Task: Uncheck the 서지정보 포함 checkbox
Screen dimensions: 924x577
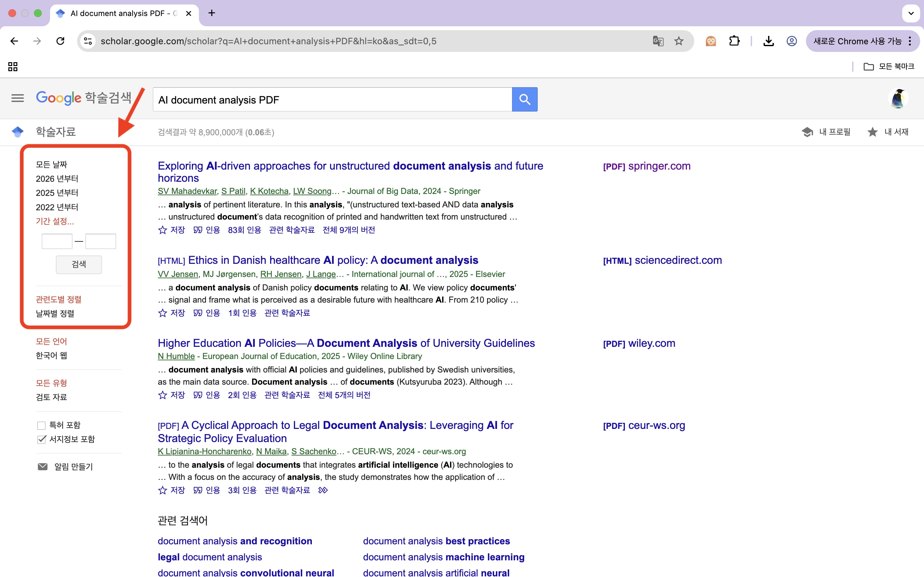Action: coord(41,439)
